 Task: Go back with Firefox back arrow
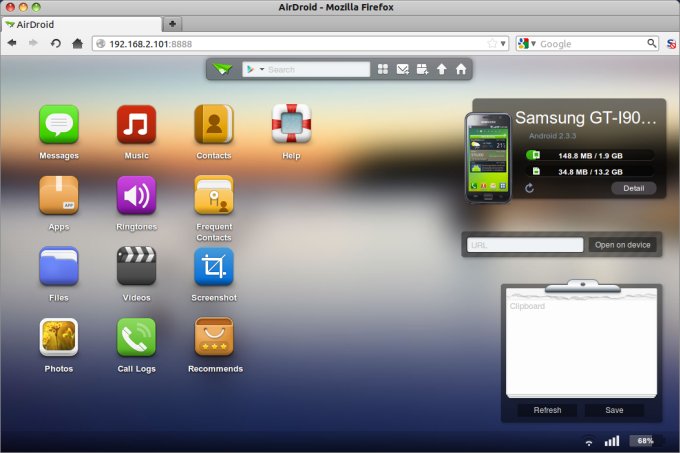[x=12, y=43]
